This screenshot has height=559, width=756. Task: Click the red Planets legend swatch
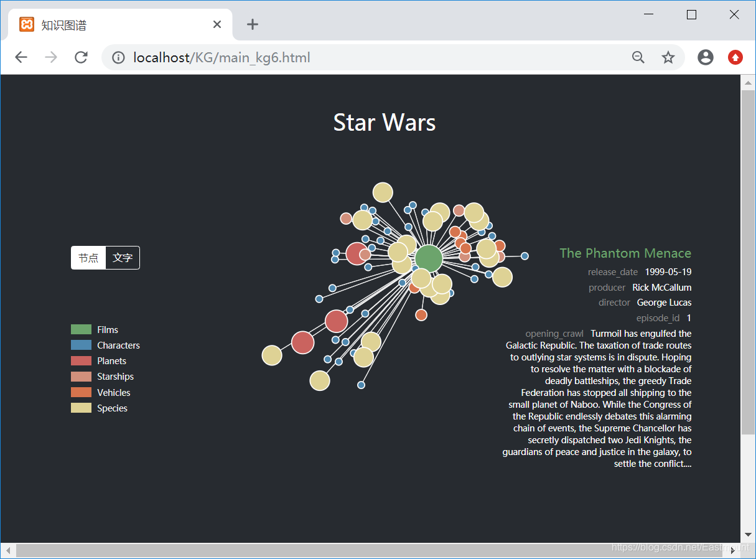[x=81, y=360]
